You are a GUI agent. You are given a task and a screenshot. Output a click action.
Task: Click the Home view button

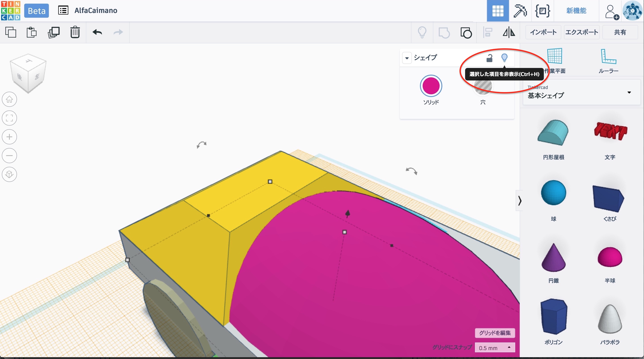(x=9, y=99)
